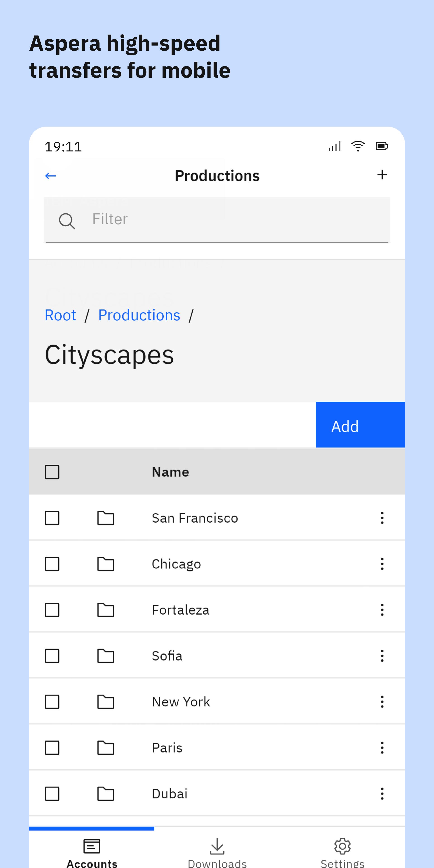Open San Francisco folder name
Viewport: 434px width, 868px height.
pos(195,518)
